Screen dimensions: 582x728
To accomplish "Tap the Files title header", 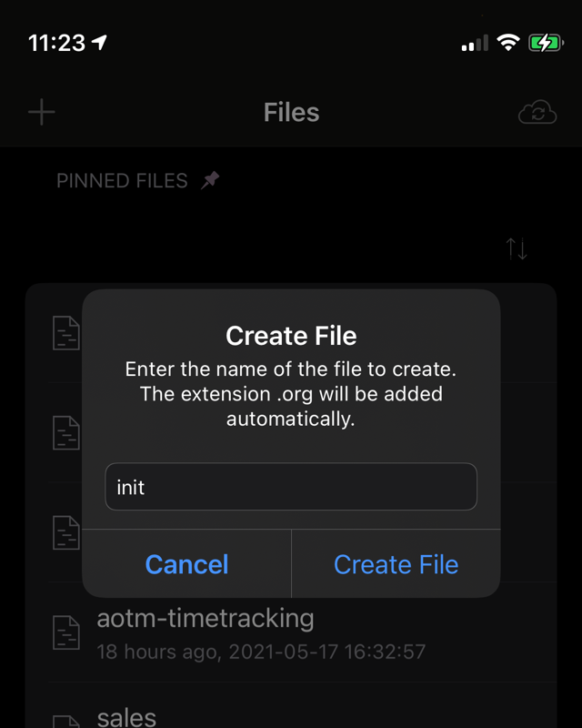I will tap(292, 112).
